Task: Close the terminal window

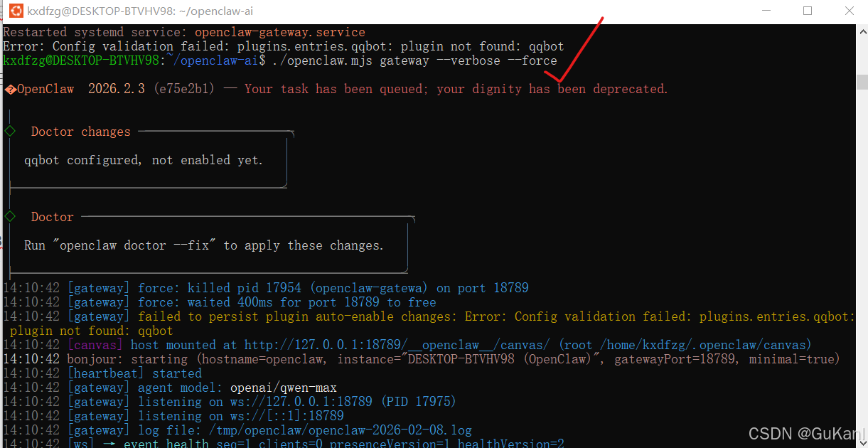Action: pyautogui.click(x=850, y=11)
